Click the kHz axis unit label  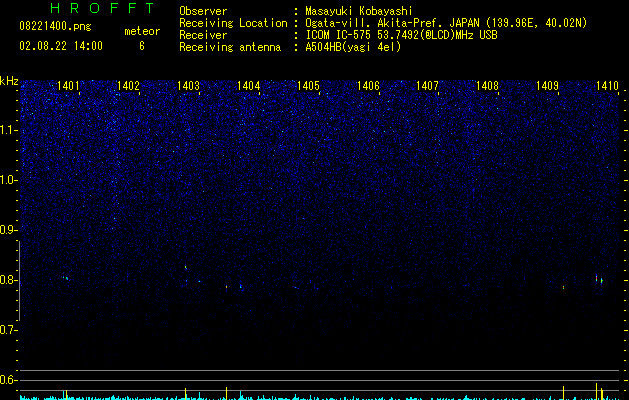pyautogui.click(x=9, y=81)
